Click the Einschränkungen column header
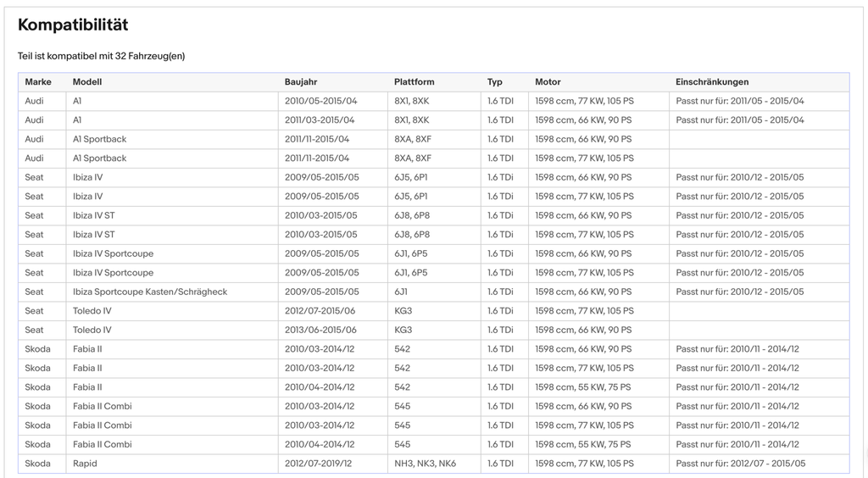The height and width of the screenshot is (478, 868). (x=712, y=82)
